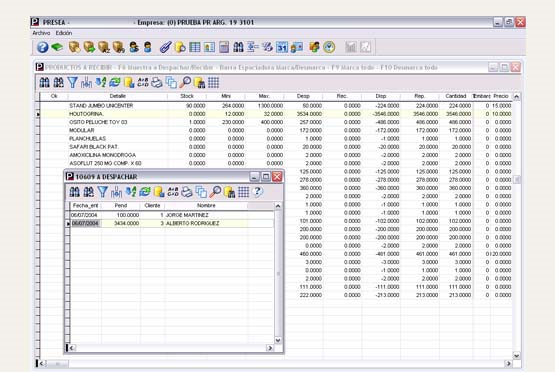Click the Cantidad column header

coord(456,96)
